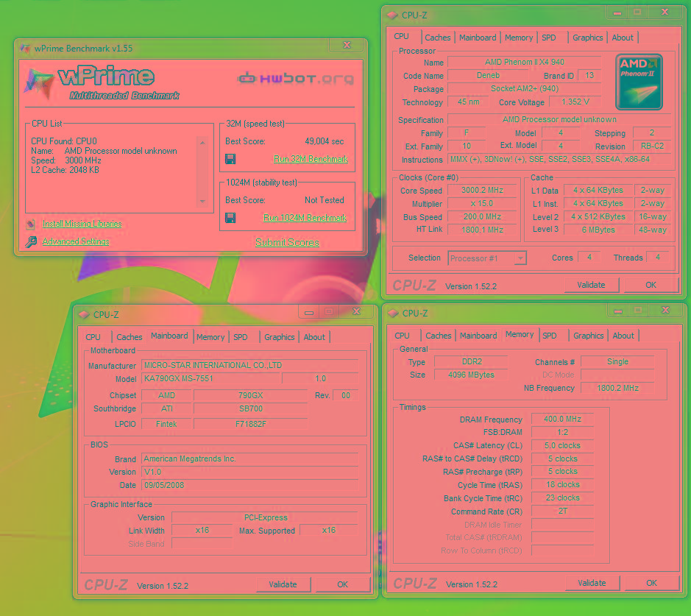Viewport: 691px width, 616px height.
Task: Select the Caches tab in the Mainboard window
Action: pyautogui.click(x=129, y=337)
